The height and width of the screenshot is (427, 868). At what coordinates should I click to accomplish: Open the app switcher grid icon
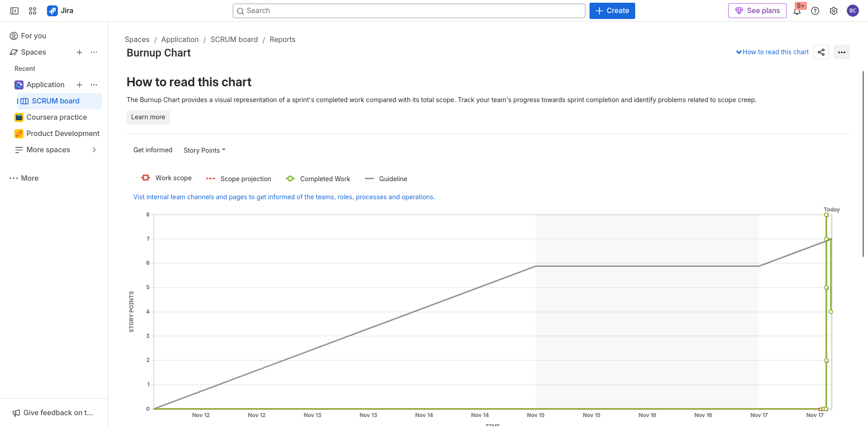[33, 11]
